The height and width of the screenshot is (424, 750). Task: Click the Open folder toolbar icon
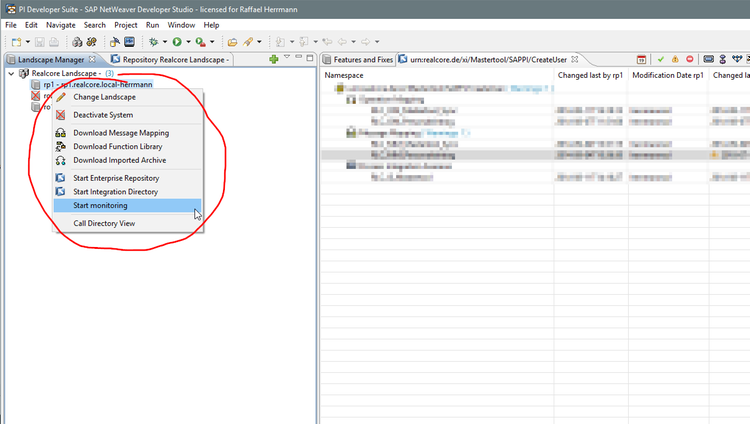[x=232, y=42]
